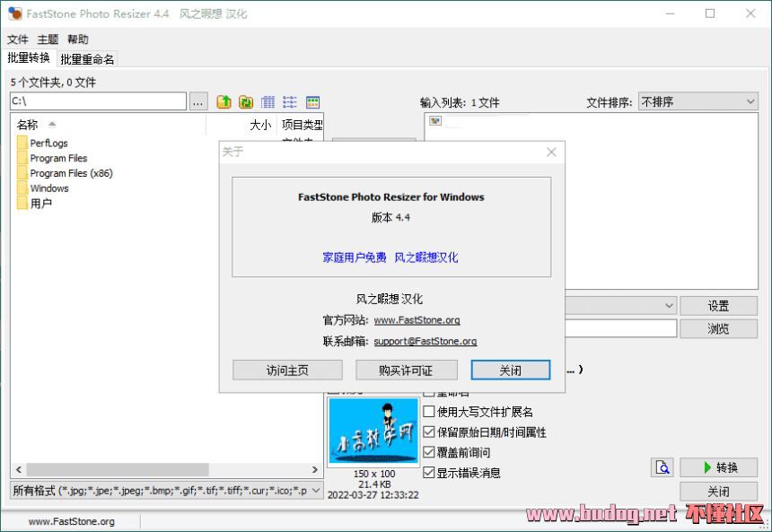Click the FastStone app icon in the title bar
This screenshot has height=532, width=772.
tap(15, 13)
